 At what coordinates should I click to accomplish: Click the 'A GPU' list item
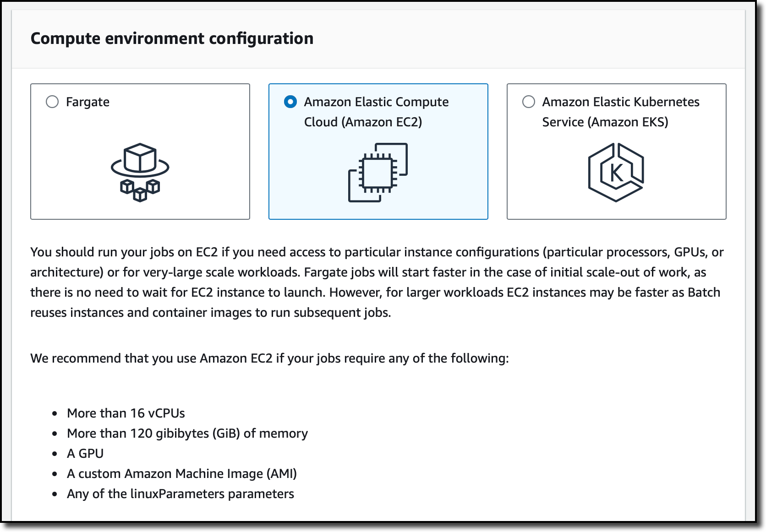pyautogui.click(x=85, y=453)
